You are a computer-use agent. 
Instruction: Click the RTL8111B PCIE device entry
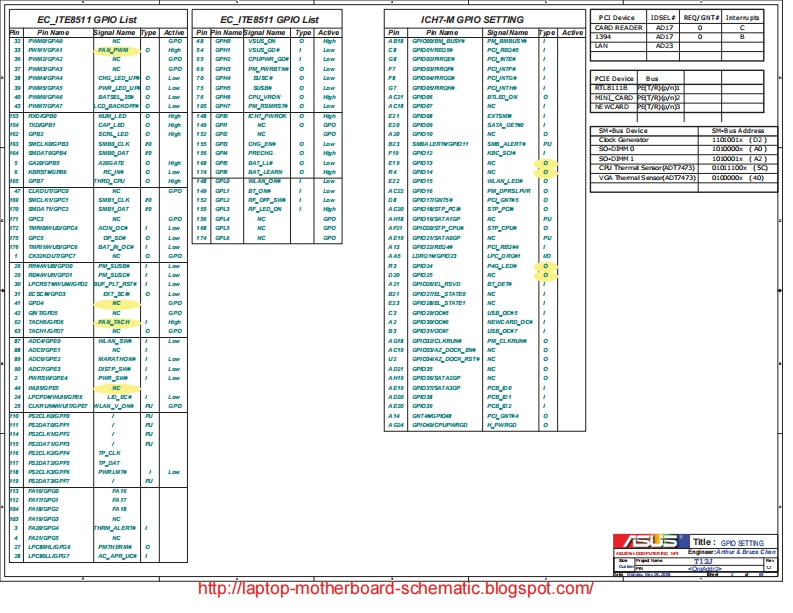(612, 88)
